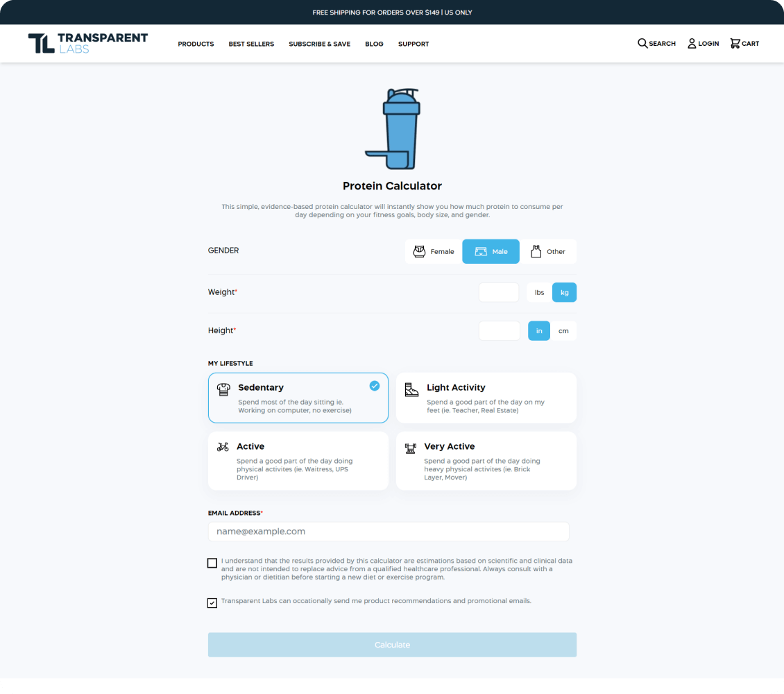
Task: Select Male gender button
Action: [x=491, y=252]
